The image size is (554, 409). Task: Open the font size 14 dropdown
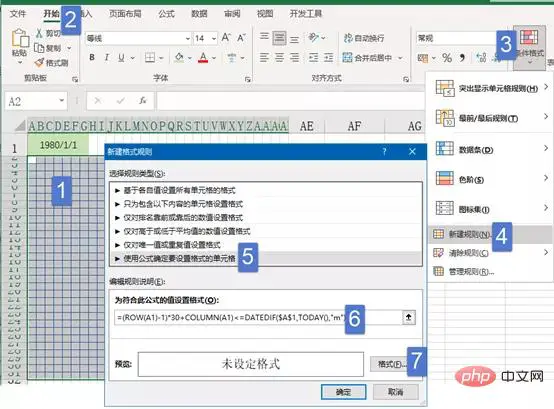coord(214,38)
